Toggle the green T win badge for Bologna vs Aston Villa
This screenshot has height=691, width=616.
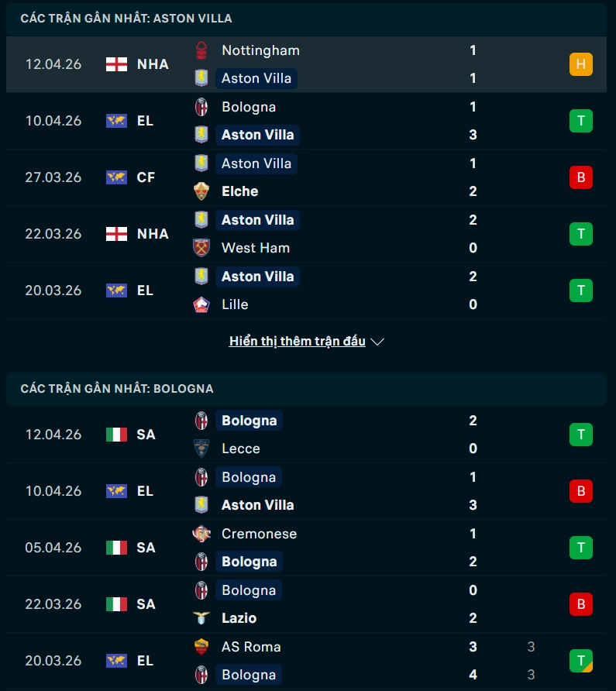[x=580, y=121]
